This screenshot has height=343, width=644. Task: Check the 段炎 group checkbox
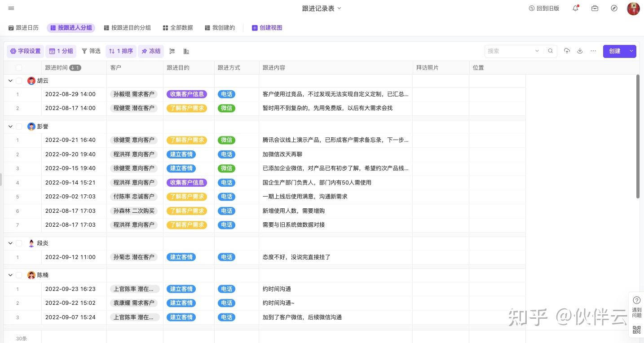pos(19,243)
